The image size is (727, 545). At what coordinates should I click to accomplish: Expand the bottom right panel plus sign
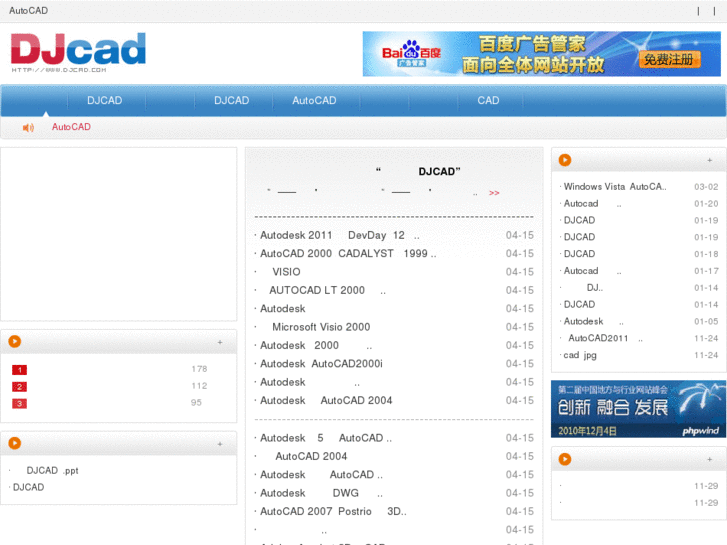pos(710,459)
